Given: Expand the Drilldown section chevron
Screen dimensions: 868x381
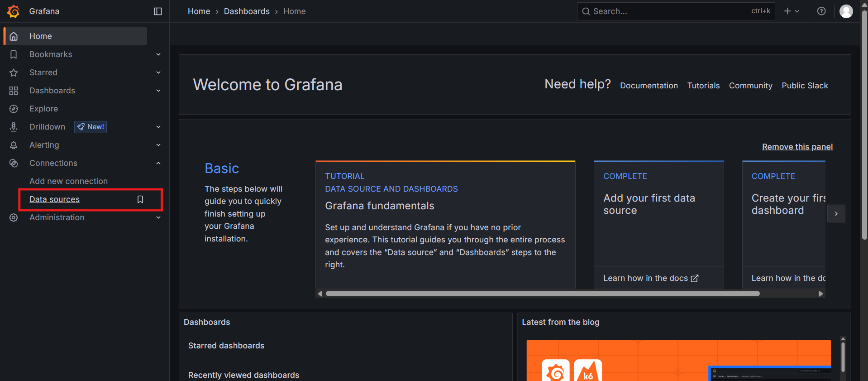Looking at the screenshot, I should (158, 127).
